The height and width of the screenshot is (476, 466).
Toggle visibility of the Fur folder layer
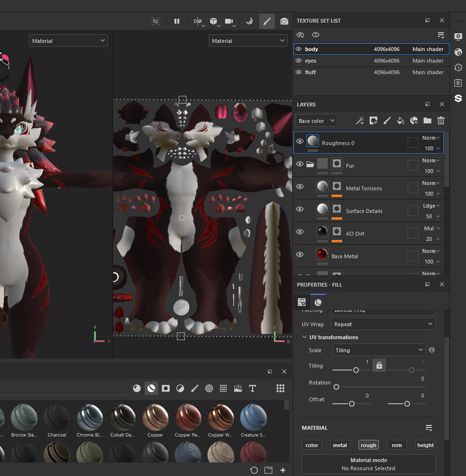300,164
